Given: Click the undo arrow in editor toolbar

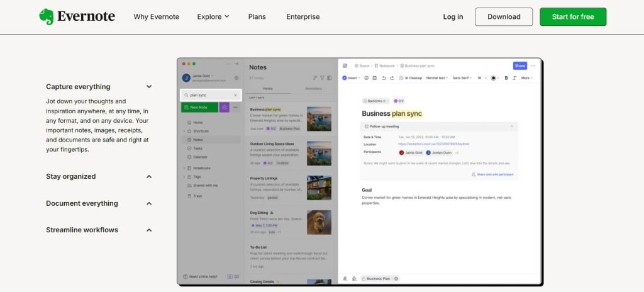Looking at the screenshot, I should pyautogui.click(x=384, y=78).
